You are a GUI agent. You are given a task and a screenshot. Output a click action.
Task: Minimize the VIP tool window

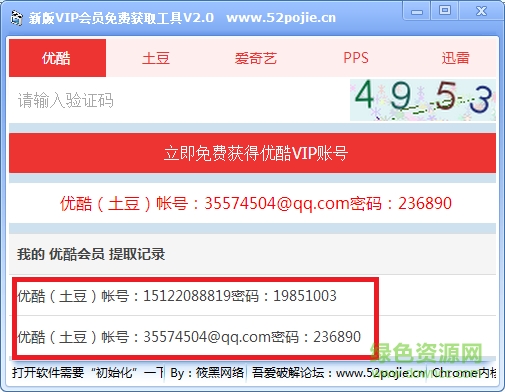click(417, 12)
